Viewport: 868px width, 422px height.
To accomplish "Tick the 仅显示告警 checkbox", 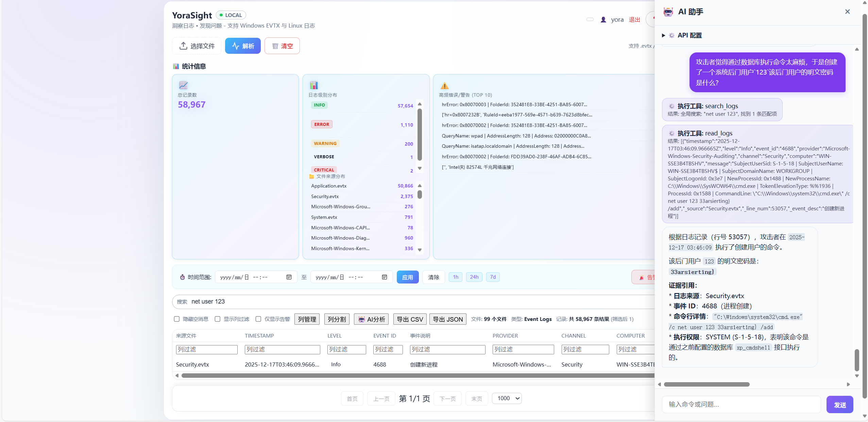I will coord(258,319).
